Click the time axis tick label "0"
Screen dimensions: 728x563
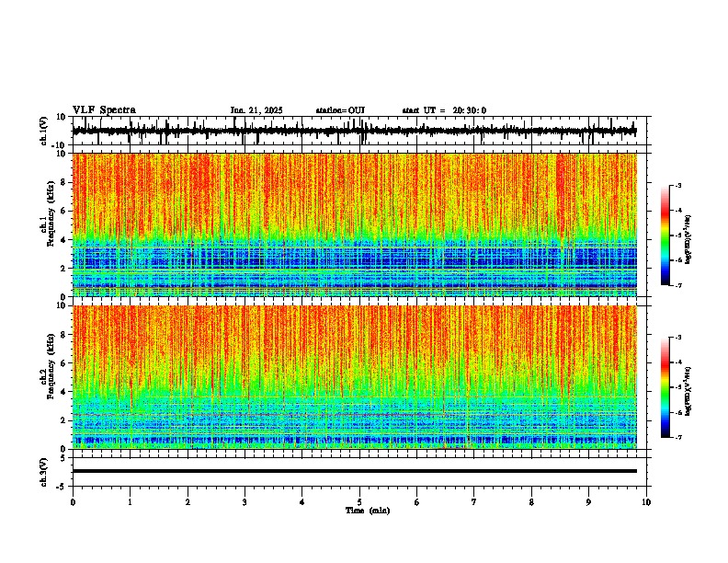coord(73,502)
